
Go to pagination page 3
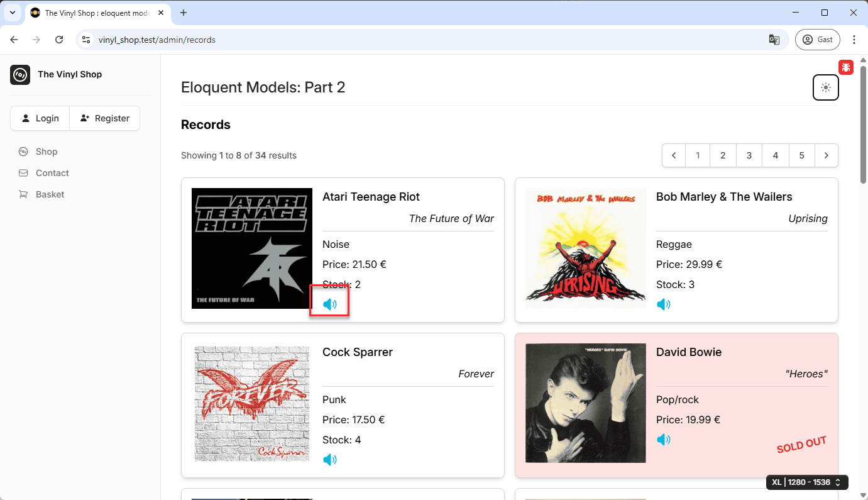tap(749, 155)
